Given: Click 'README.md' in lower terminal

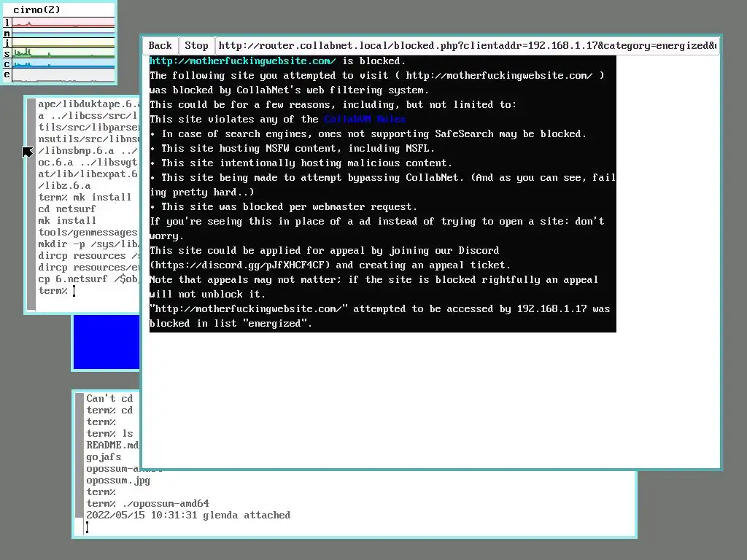Looking at the screenshot, I should point(112,446).
